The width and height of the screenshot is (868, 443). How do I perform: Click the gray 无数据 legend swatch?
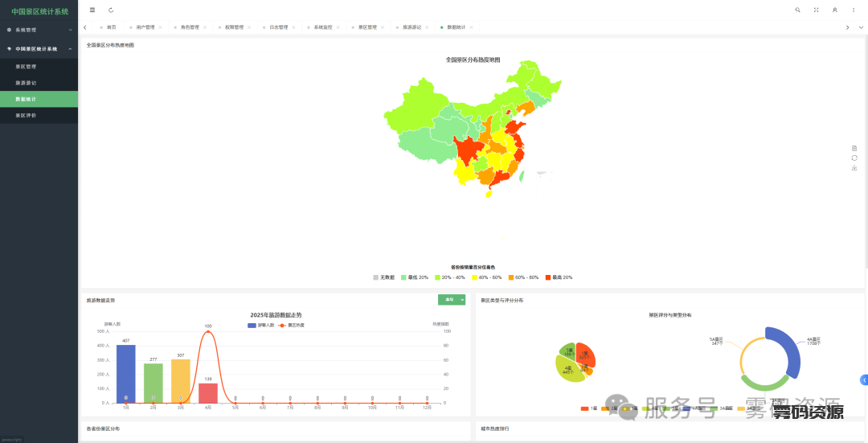376,277
